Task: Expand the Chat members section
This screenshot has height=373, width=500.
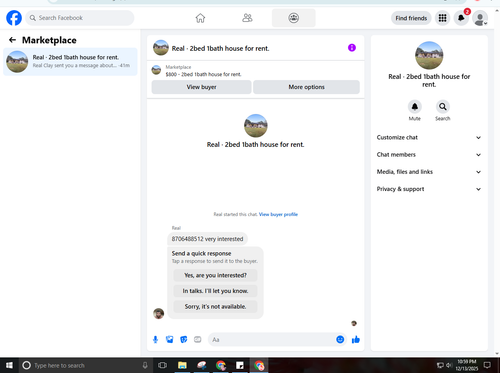Action: click(x=429, y=155)
